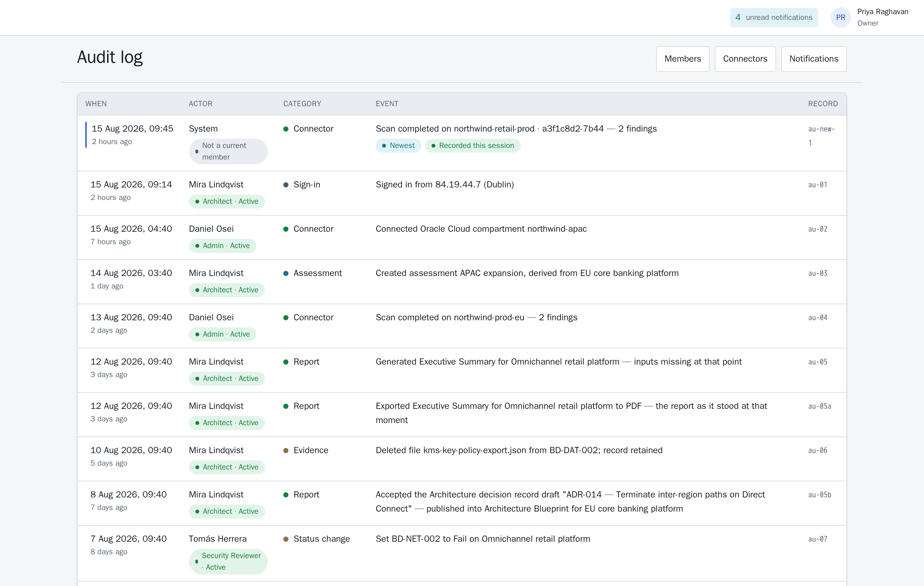Click the Exported Executive Summary to PDF event
Viewport: 924px width, 586px height.
click(x=571, y=413)
